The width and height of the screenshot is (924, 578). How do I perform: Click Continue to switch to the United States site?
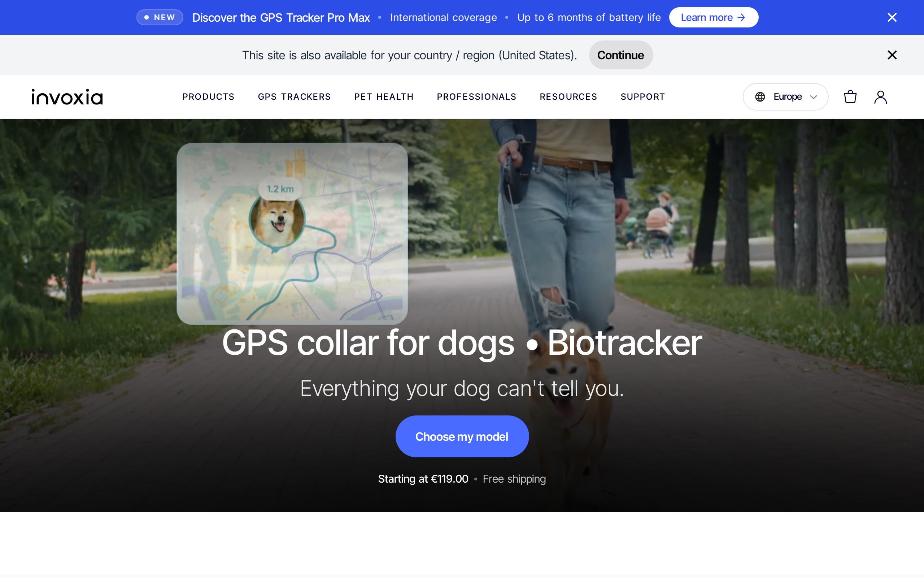coord(620,55)
